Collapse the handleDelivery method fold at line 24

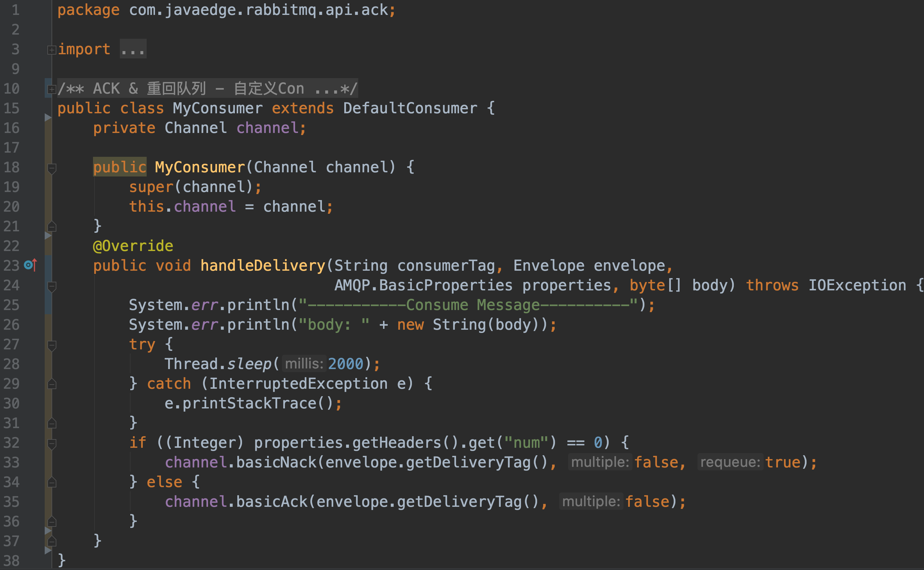(x=52, y=286)
